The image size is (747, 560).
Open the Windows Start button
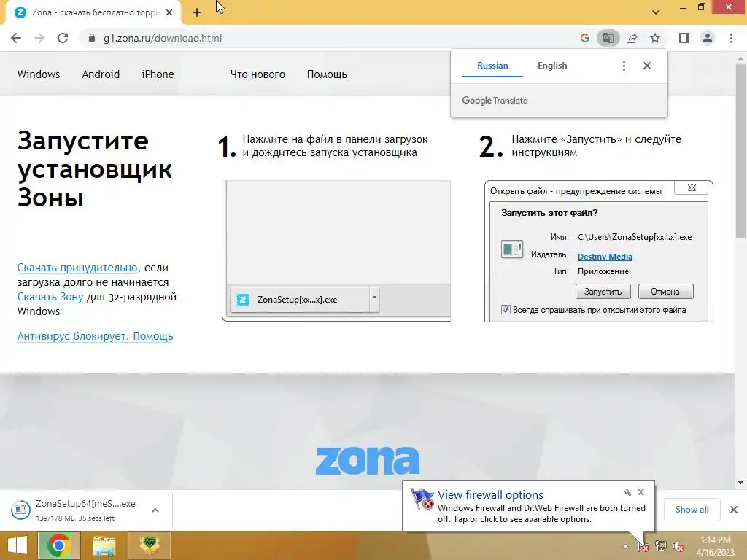[x=18, y=545]
